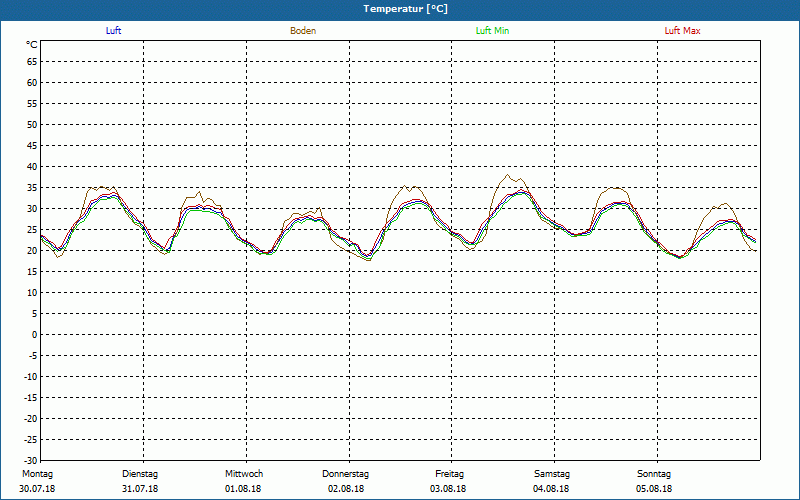Click the brown Boden legend label
The width and height of the screenshot is (800, 500).
(x=303, y=31)
